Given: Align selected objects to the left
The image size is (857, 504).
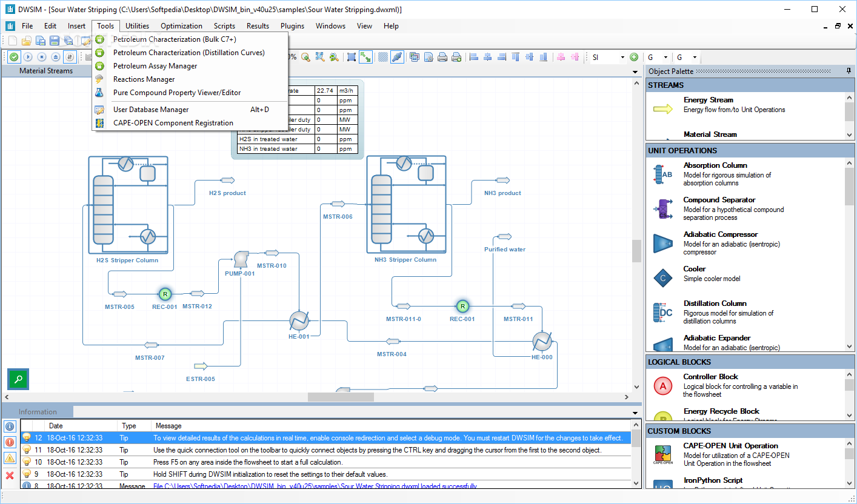Looking at the screenshot, I should (x=474, y=57).
